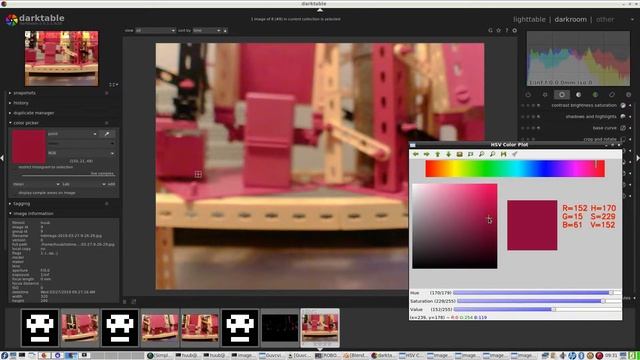
Task: Collapse left panel with left edge arrow
Action: 2,158
